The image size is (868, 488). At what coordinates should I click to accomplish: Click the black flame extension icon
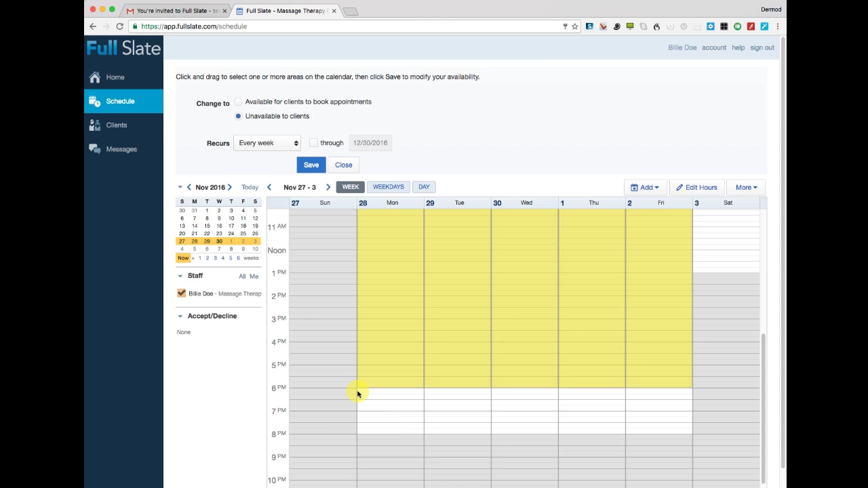click(x=656, y=26)
